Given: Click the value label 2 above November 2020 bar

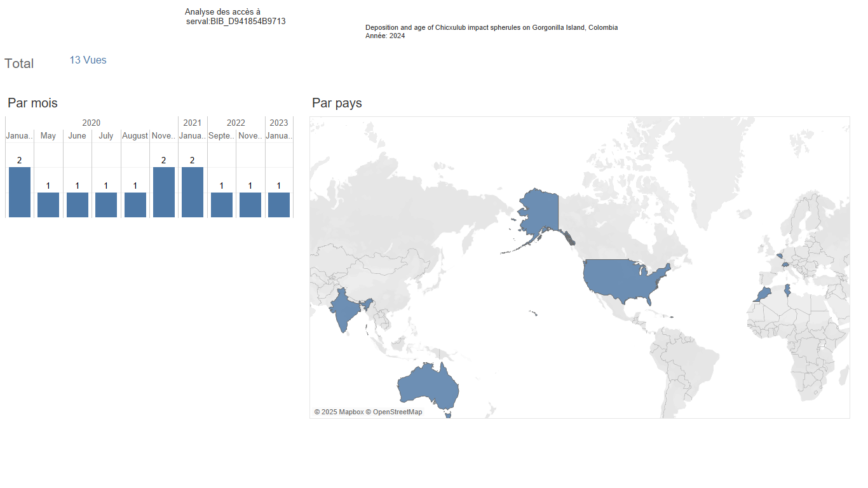Looking at the screenshot, I should (164, 160).
